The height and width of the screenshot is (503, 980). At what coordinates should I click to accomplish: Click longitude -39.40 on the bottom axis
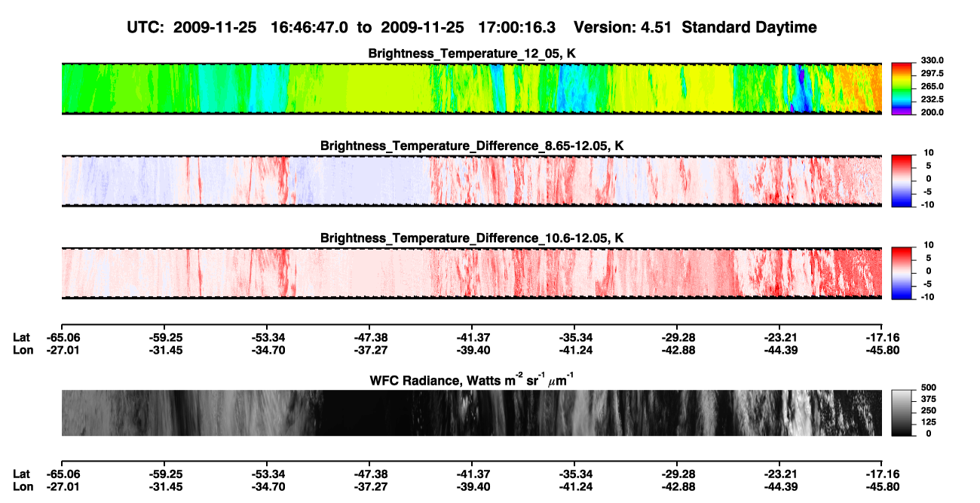pos(473,487)
